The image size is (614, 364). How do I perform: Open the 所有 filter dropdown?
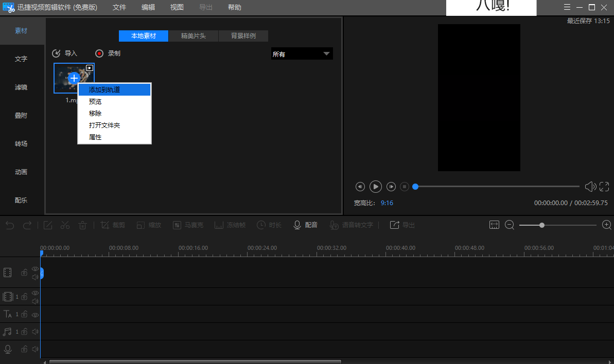tap(302, 54)
